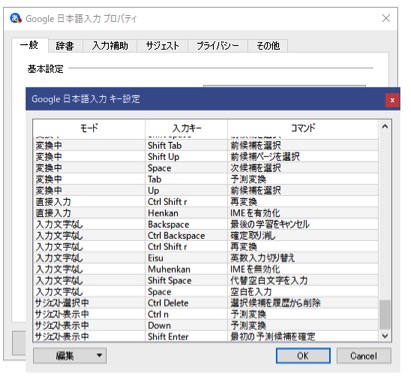Select 確定取り消し command cell
411x389 pixels.
[x=303, y=236]
